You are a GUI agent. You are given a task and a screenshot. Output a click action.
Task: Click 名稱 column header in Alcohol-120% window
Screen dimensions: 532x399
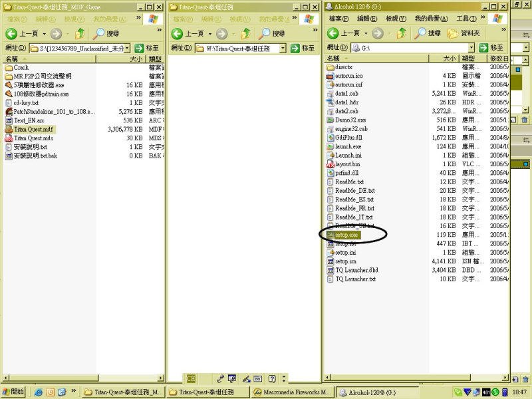click(x=376, y=59)
